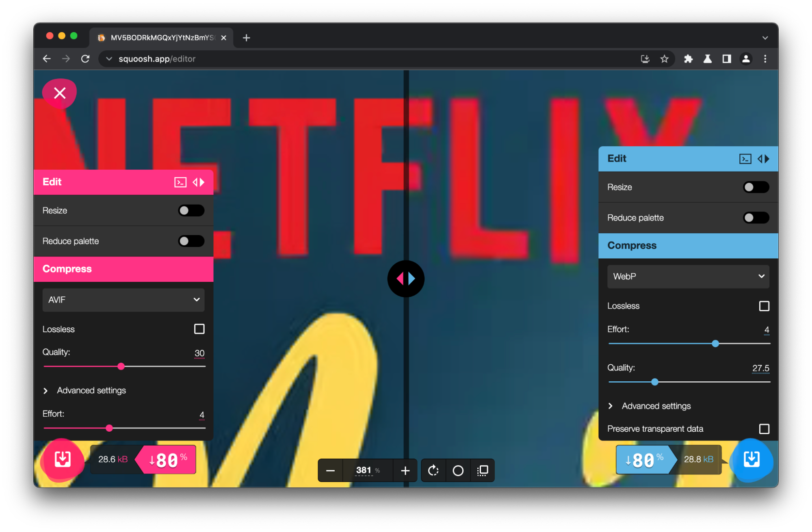Enable Reduce palette toggle in right panel
812x532 pixels.
[x=756, y=218]
